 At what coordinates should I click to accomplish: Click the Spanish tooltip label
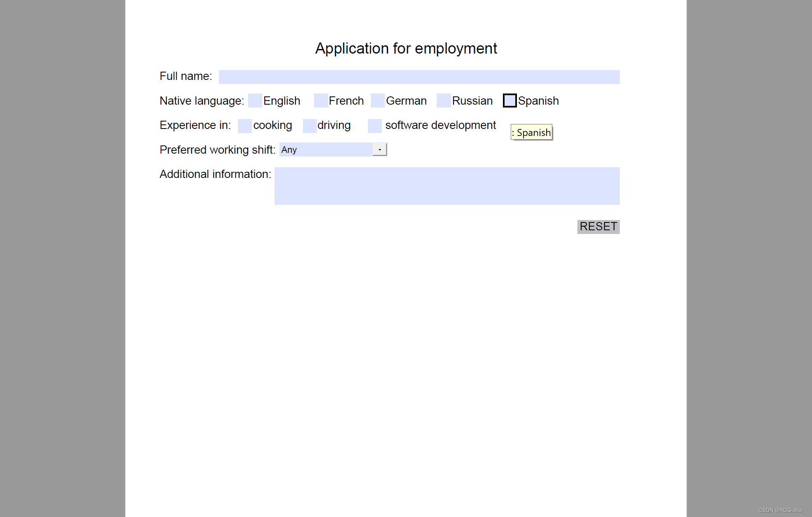pyautogui.click(x=531, y=132)
